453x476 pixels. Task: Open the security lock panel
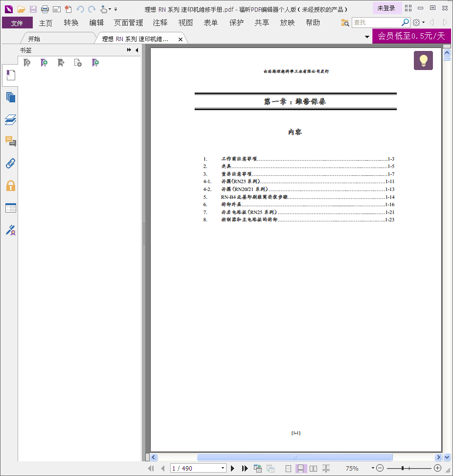click(11, 186)
